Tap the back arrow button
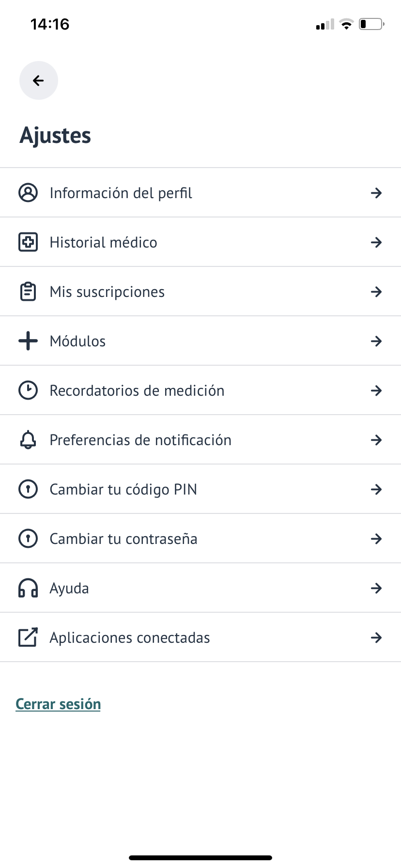The width and height of the screenshot is (401, 868). click(39, 80)
